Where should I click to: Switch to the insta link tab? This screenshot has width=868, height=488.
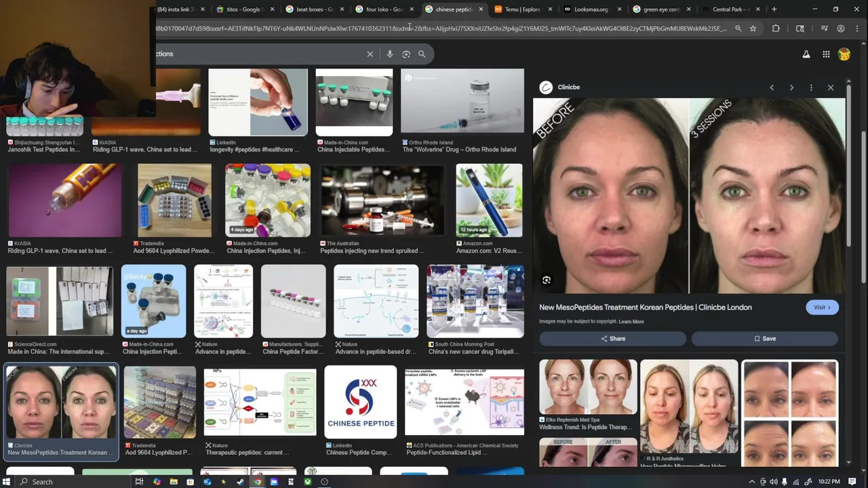176,9
